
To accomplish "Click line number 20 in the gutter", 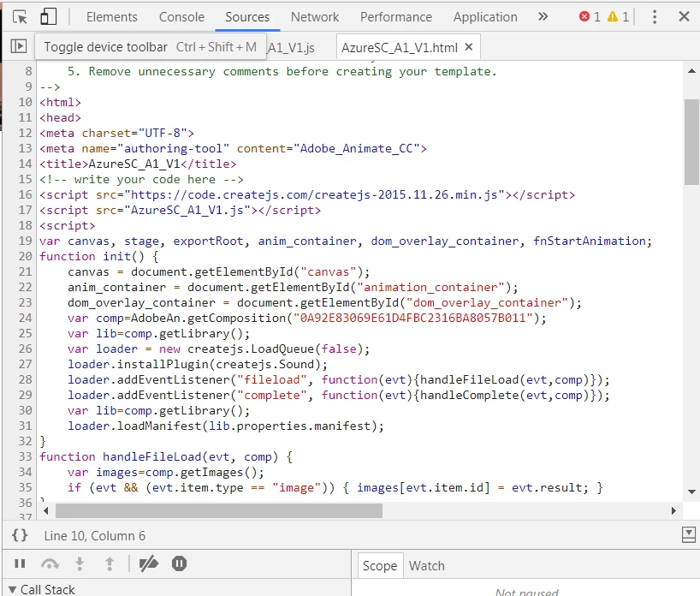I will [x=25, y=256].
